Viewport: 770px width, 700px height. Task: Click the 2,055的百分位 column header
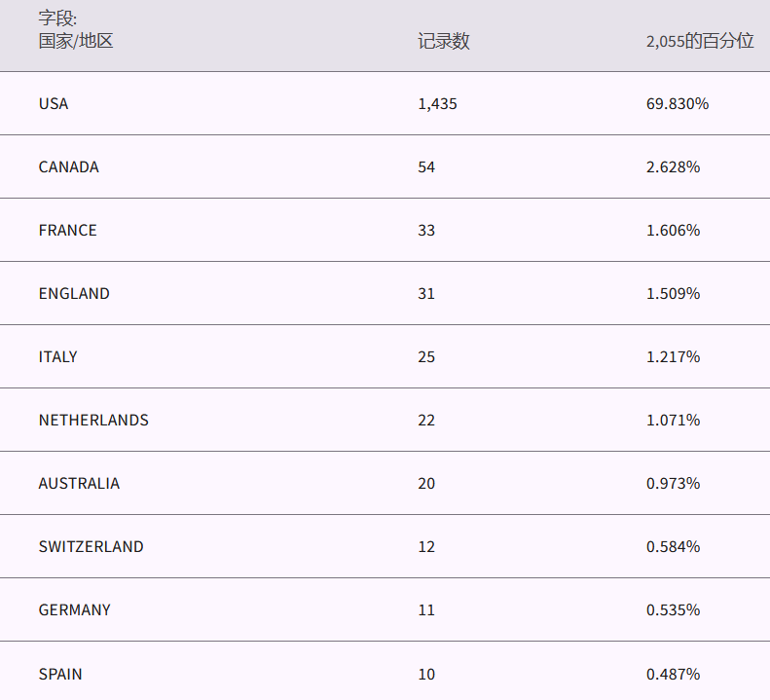coord(700,41)
